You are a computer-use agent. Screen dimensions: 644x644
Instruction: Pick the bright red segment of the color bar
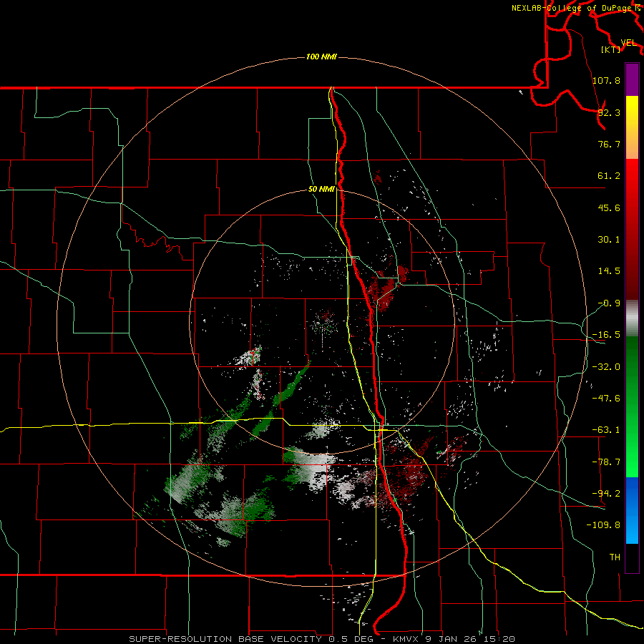coord(632,229)
